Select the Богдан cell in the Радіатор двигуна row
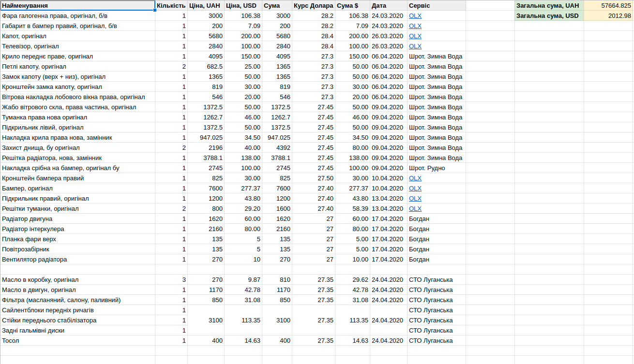This screenshot has width=634, height=364. click(x=436, y=218)
